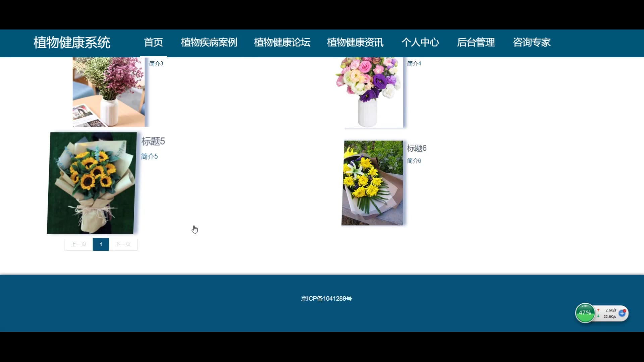This screenshot has height=362, width=644.
Task: Click the 京ICP备1041289号 footer text
Action: (x=326, y=299)
